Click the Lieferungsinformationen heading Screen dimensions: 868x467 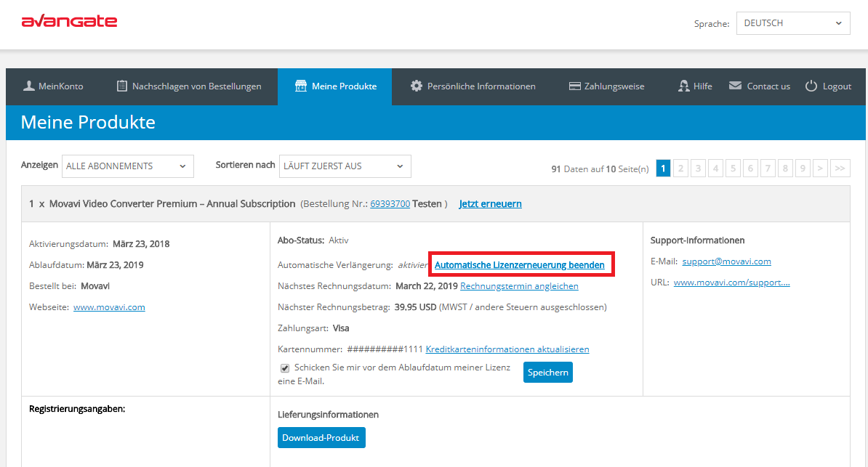(329, 415)
